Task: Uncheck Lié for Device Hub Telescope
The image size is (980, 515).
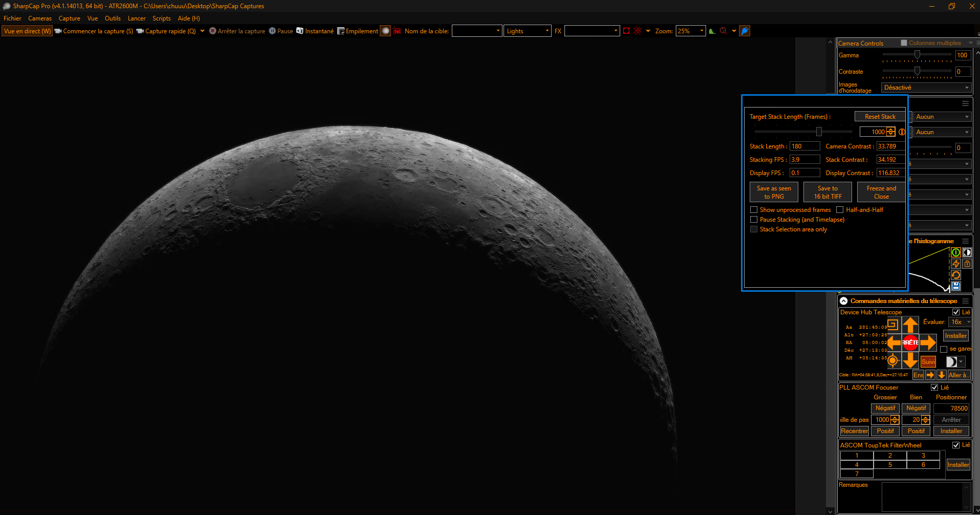Action: [955, 312]
